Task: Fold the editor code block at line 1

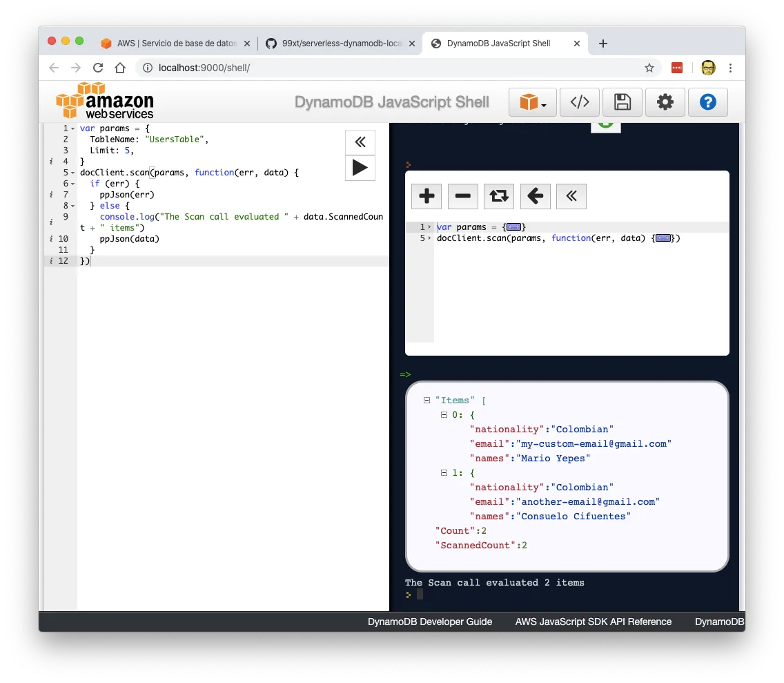Action: [73, 128]
